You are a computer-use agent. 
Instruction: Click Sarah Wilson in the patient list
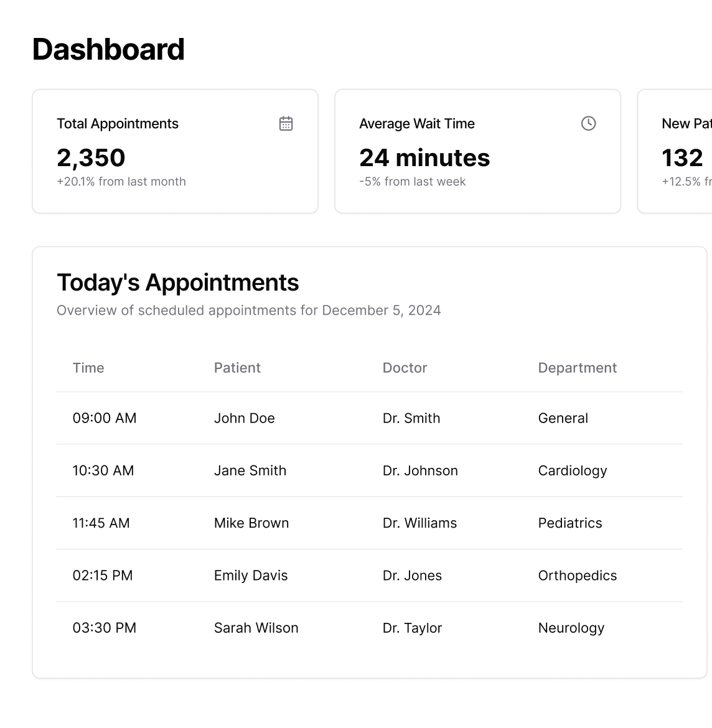(x=256, y=628)
